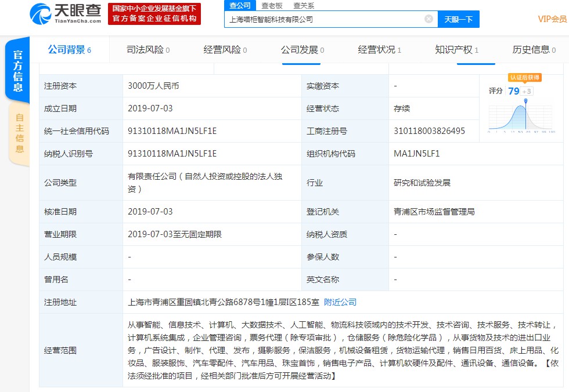Click the 注册资本 label cell
Image resolution: width=569 pixels, height=392 pixels.
coord(81,86)
